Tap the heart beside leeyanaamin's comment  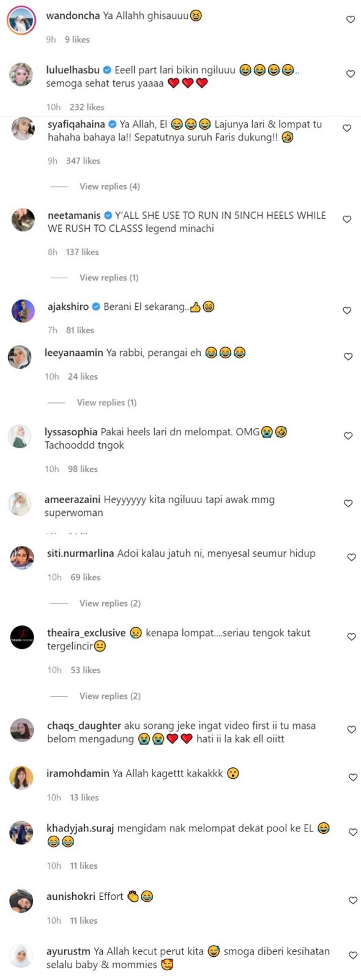348,356
